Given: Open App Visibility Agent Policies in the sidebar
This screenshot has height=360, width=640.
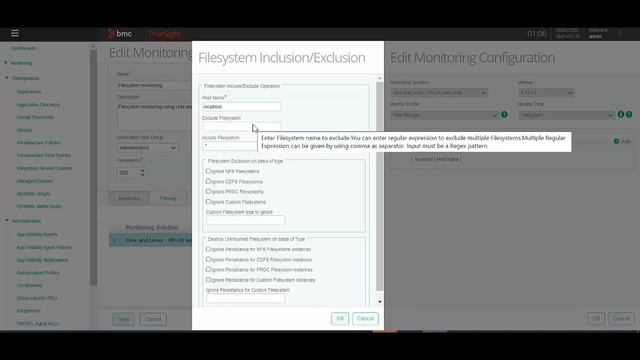Looking at the screenshot, I should coord(44,247).
